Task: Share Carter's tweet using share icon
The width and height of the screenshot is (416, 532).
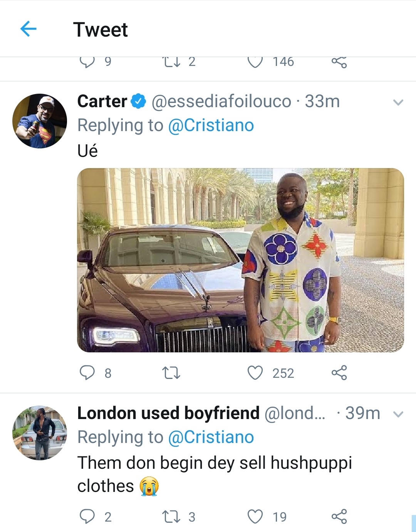Action: click(x=339, y=373)
